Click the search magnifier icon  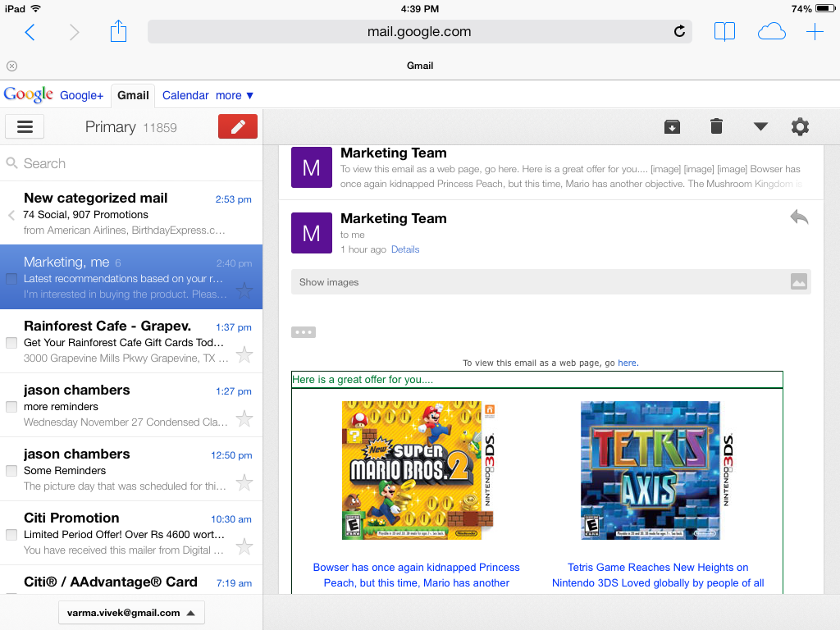pos(11,163)
